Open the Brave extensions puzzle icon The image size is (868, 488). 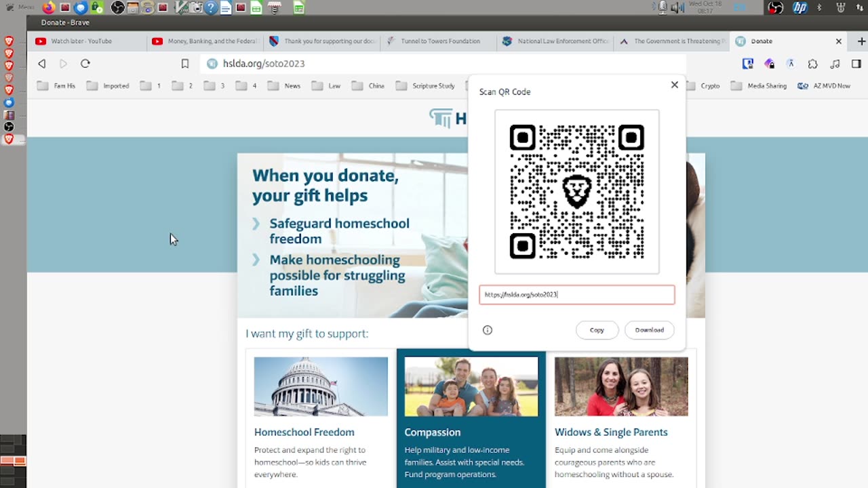click(813, 64)
